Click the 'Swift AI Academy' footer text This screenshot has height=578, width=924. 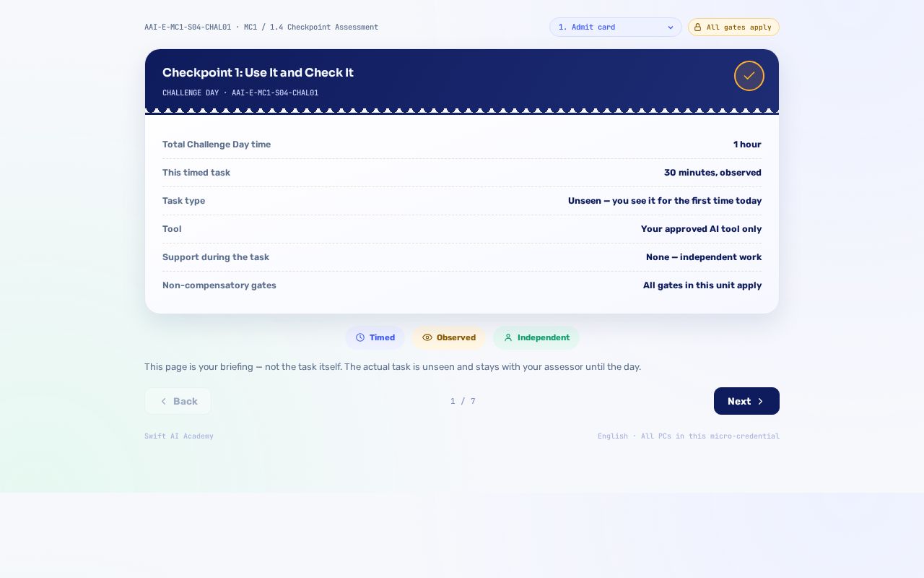point(179,436)
